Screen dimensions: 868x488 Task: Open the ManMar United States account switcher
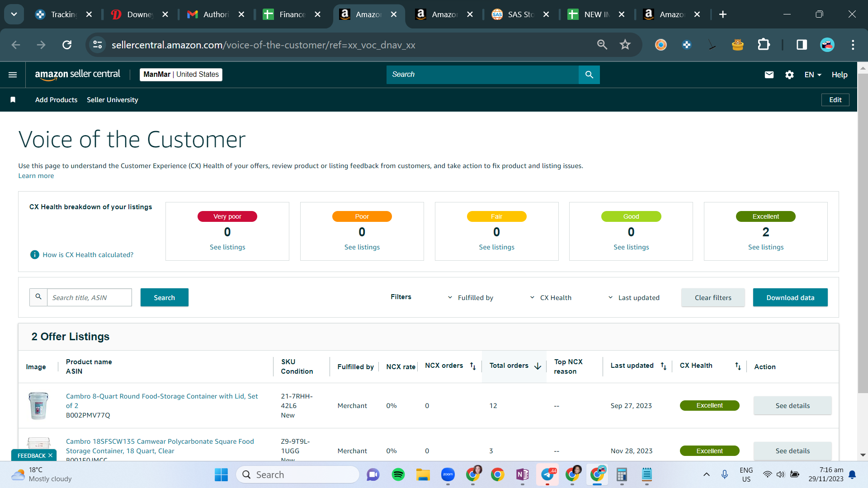pos(181,75)
